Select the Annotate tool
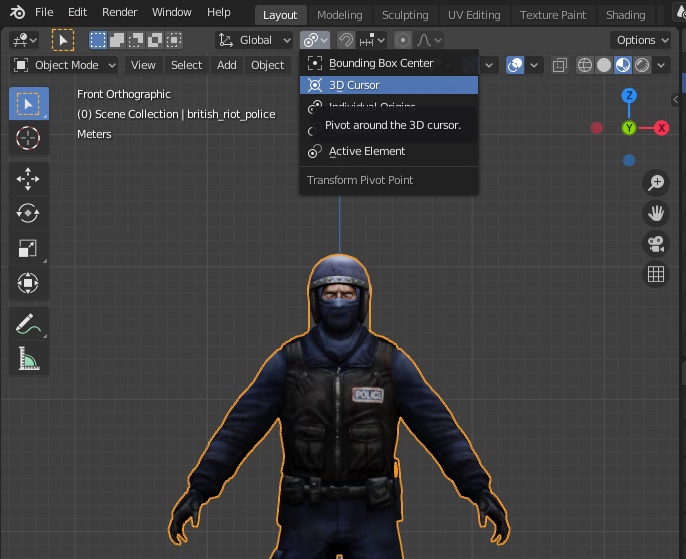This screenshot has height=559, width=686. 28,324
